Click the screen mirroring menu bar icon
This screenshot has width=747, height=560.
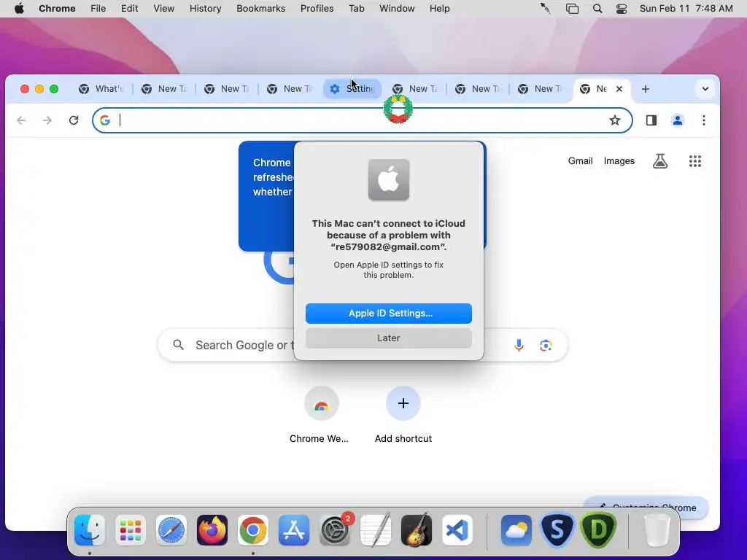[x=572, y=9]
